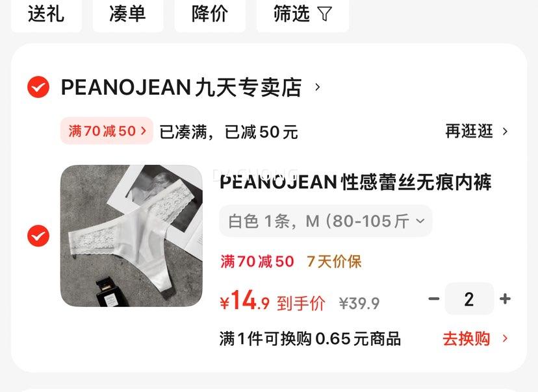Open the 筛选 filter option

(x=303, y=14)
